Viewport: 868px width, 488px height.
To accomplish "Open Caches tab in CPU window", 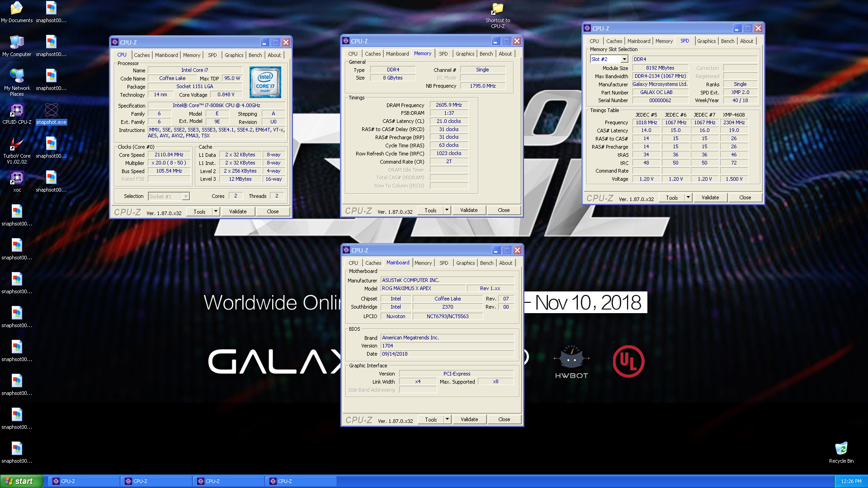I will [x=142, y=55].
